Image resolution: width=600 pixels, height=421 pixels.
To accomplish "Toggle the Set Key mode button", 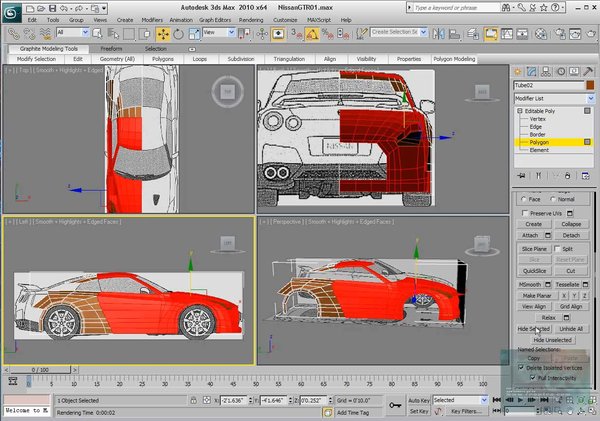I will [419, 411].
